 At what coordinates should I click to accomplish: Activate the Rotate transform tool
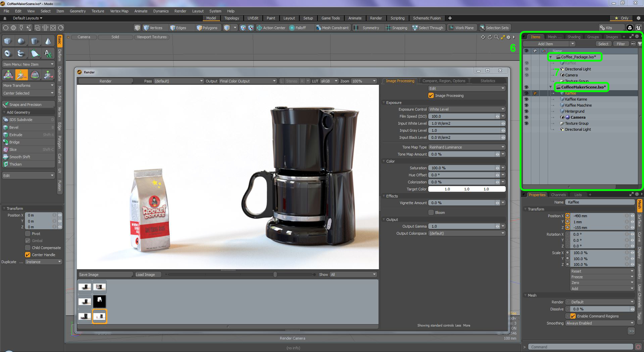pos(35,75)
